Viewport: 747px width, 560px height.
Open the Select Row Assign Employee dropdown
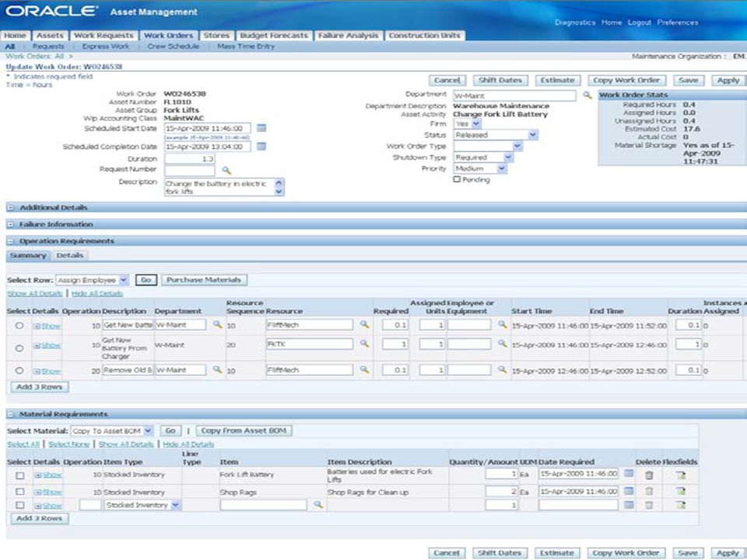tap(92, 280)
